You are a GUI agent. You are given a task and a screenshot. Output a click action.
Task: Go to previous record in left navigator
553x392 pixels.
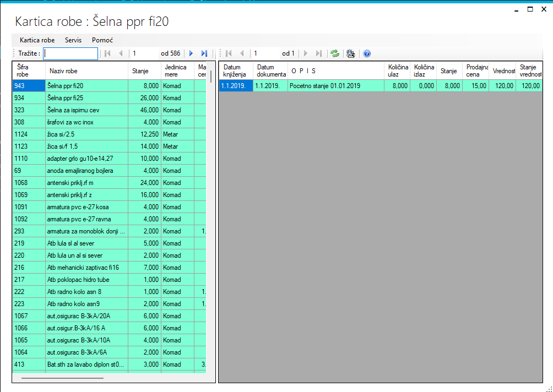click(x=121, y=53)
